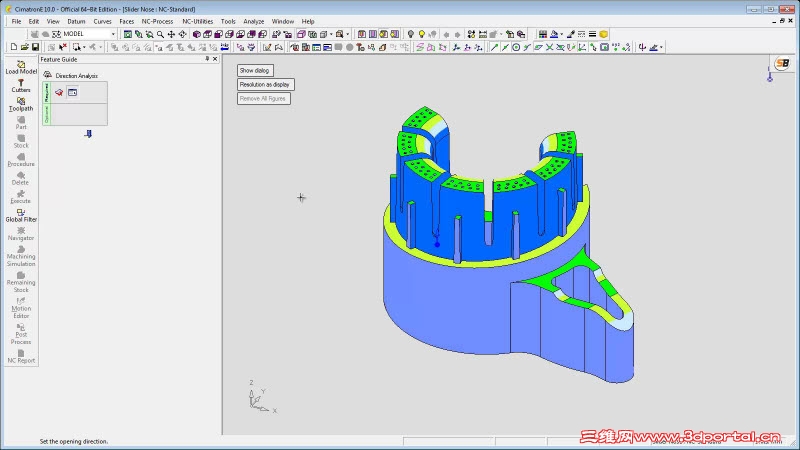Image resolution: width=800 pixels, height=450 pixels.
Task: Toggle the Required section tab in Feature Guide
Action: click(46, 92)
